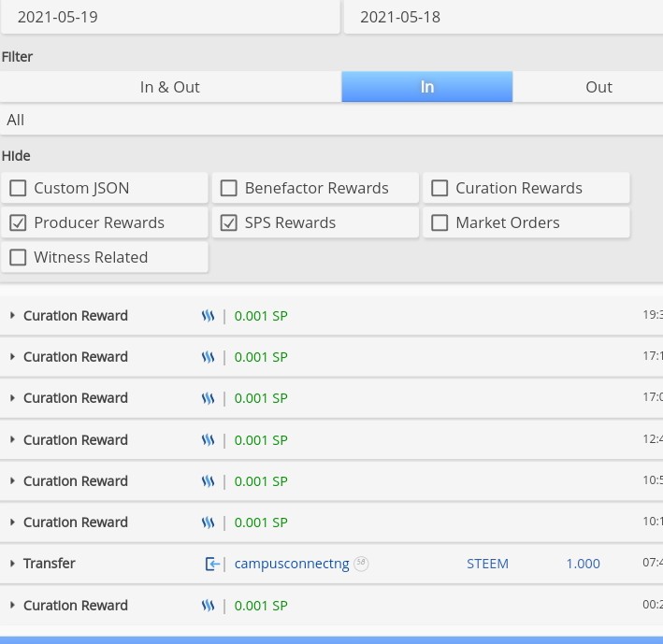The image size is (663, 644).
Task: Click the incoming transfer arrow icon
Action: coord(212,564)
